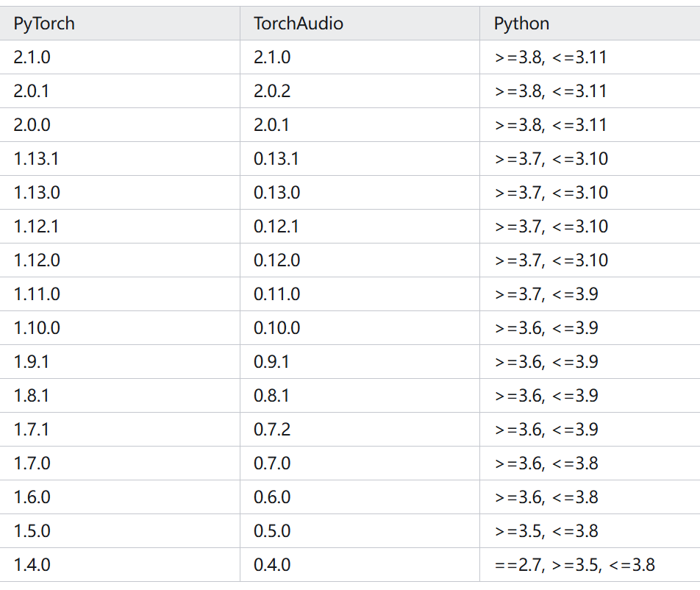
Task: Click TorchAudio version 2.0.2 cell
Action: [360, 91]
